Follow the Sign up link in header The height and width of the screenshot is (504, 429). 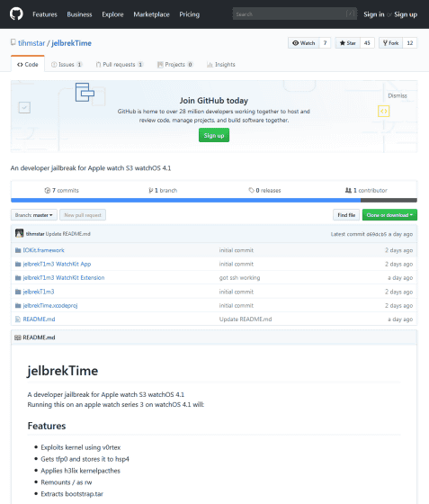click(406, 14)
